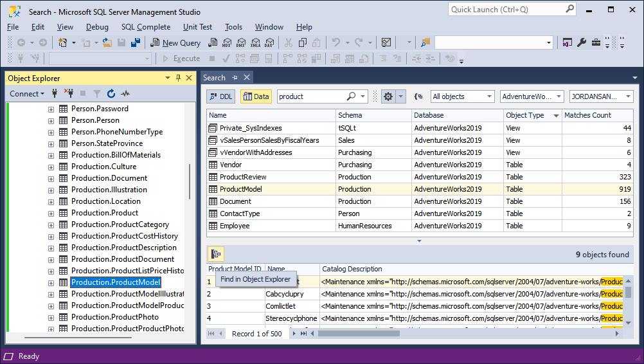This screenshot has height=364, width=644.
Task: Click the Copy icon in toolbar
Action: click(x=303, y=42)
